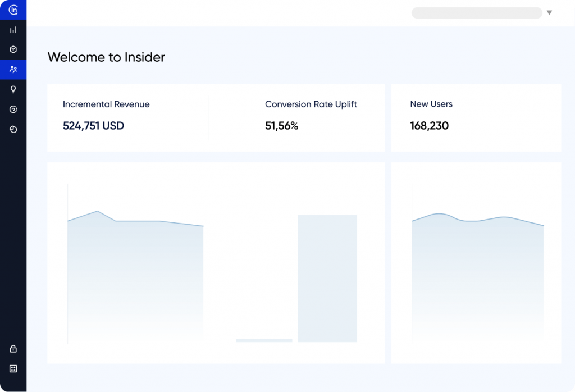Click the lock icon near sidebar bottom

12,348
